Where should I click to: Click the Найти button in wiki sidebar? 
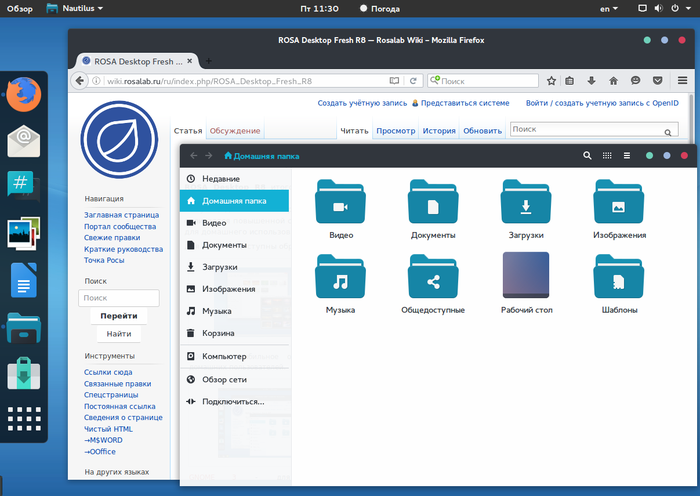[119, 333]
